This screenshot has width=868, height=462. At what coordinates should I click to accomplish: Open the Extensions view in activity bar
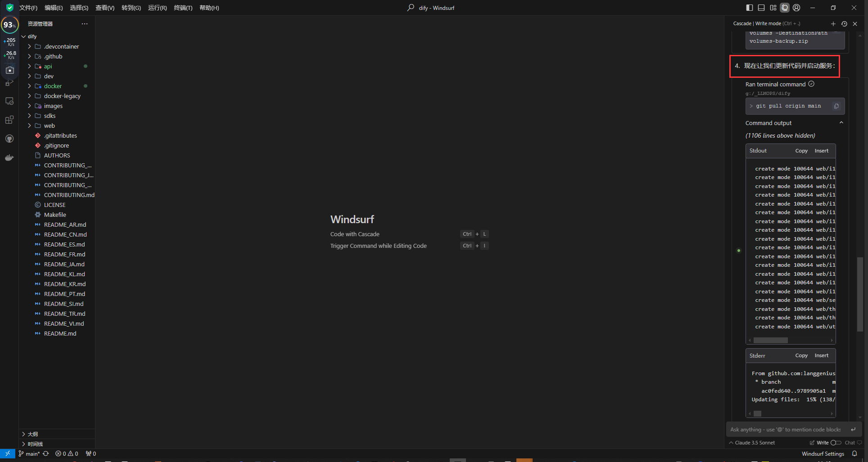click(x=9, y=120)
